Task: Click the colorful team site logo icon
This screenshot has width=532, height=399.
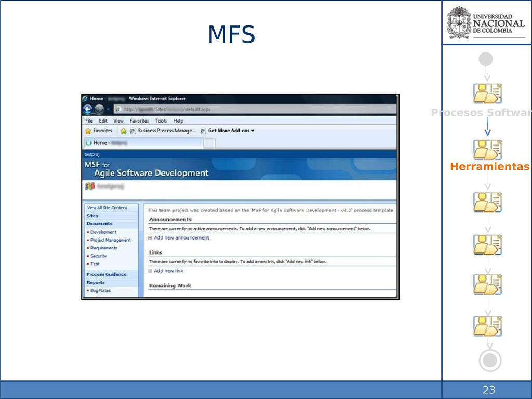Action: point(89,187)
